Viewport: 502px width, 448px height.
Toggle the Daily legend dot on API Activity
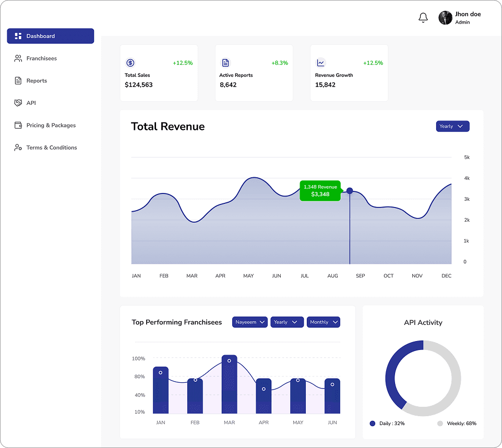click(x=372, y=423)
